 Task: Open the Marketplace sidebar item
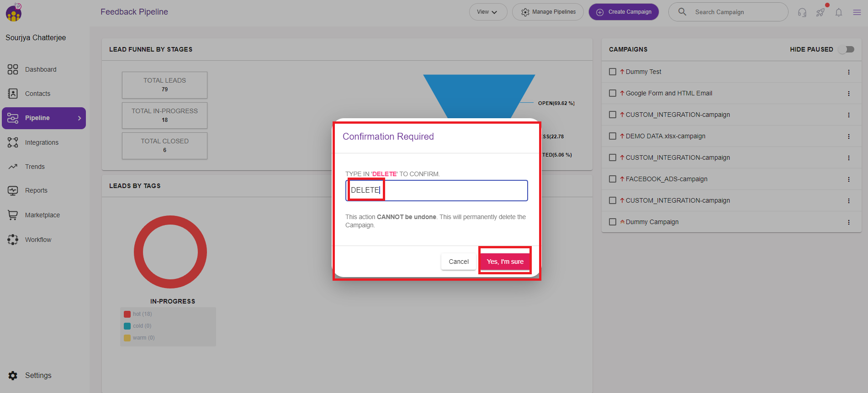42,215
